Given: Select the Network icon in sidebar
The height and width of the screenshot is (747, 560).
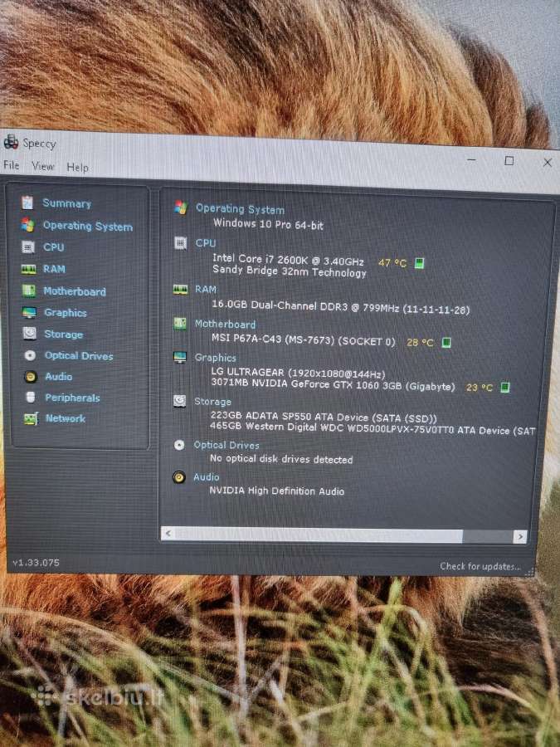Looking at the screenshot, I should [x=31, y=419].
